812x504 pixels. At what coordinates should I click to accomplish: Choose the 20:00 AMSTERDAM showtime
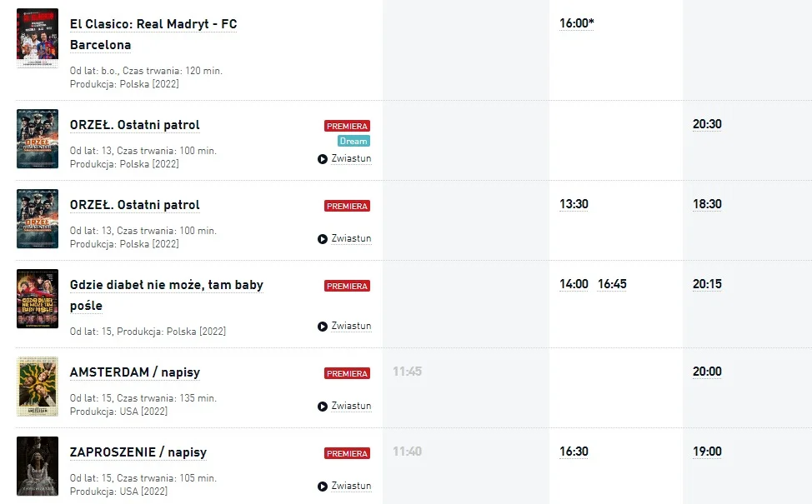point(707,372)
